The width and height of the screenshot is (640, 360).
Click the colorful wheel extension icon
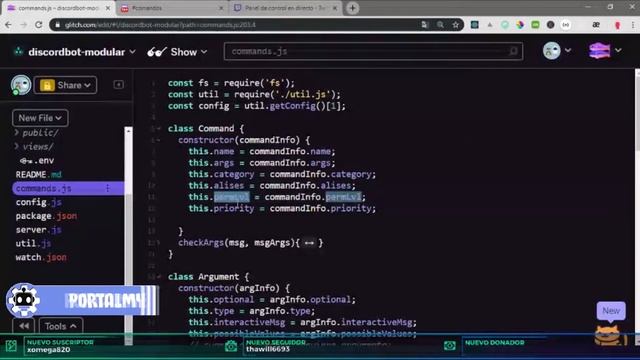[520, 25]
